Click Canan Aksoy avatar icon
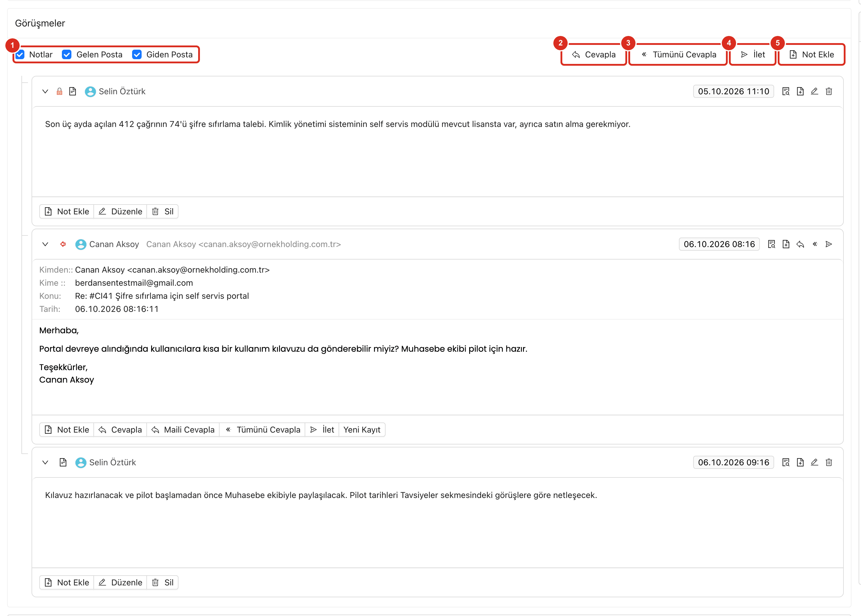Image resolution: width=861 pixels, height=616 pixels. point(81,244)
